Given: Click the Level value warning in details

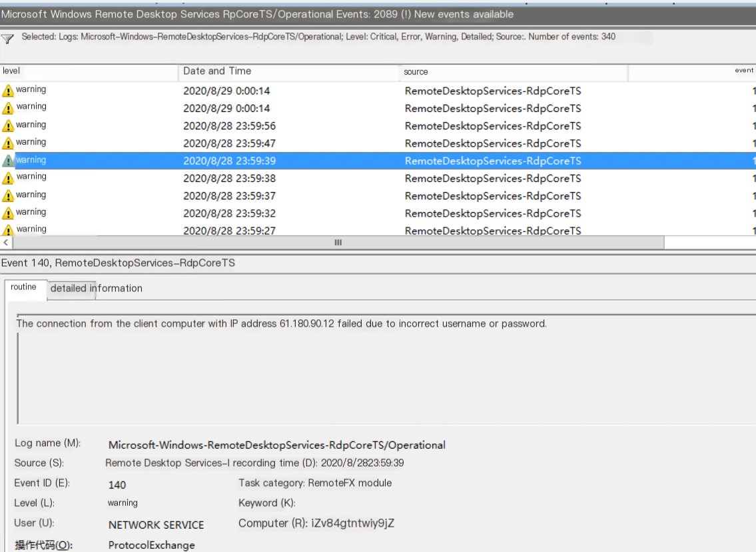Looking at the screenshot, I should pos(123,503).
